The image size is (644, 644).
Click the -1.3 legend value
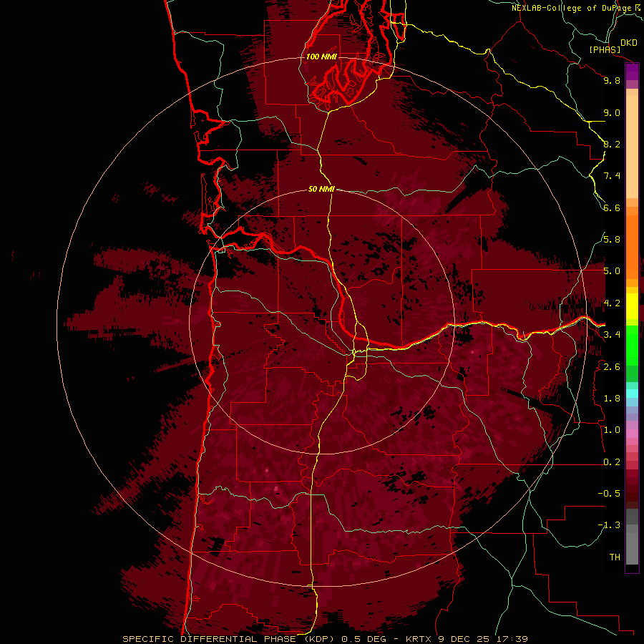pos(609,525)
